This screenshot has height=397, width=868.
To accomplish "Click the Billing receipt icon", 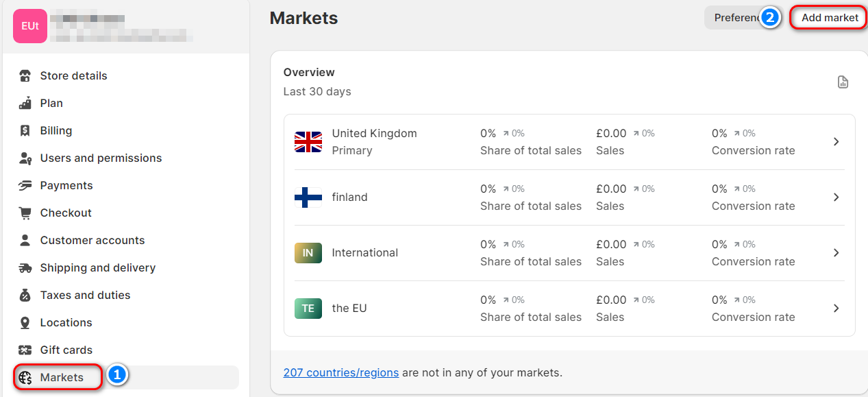I will pos(25,130).
